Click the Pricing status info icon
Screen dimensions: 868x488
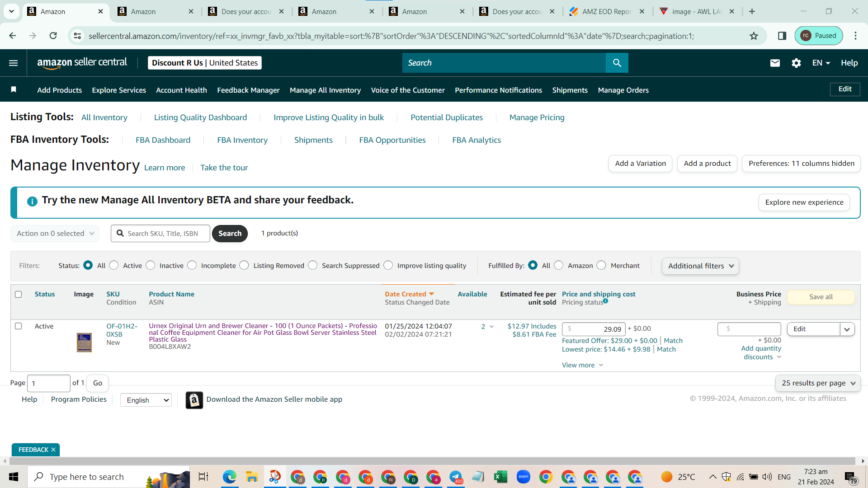click(x=605, y=301)
